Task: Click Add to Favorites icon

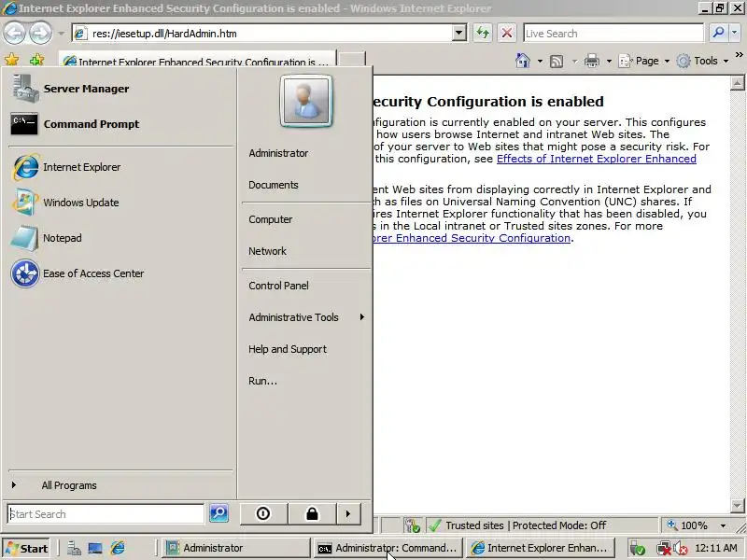Action: (x=36, y=60)
